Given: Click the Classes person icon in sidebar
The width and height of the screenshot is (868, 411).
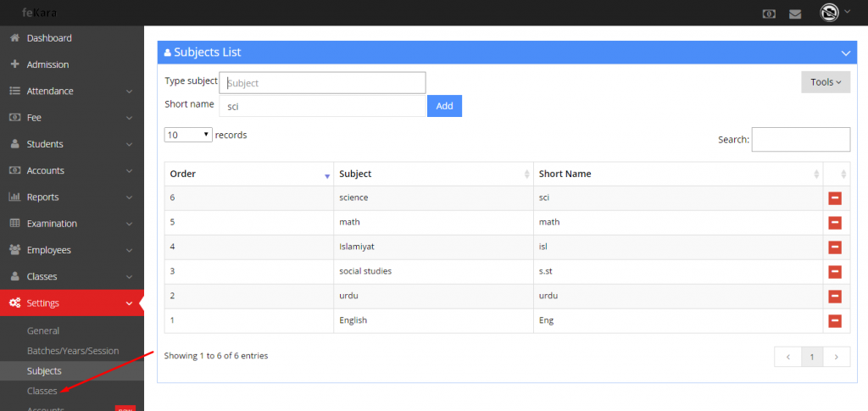Looking at the screenshot, I should pyautogui.click(x=15, y=276).
